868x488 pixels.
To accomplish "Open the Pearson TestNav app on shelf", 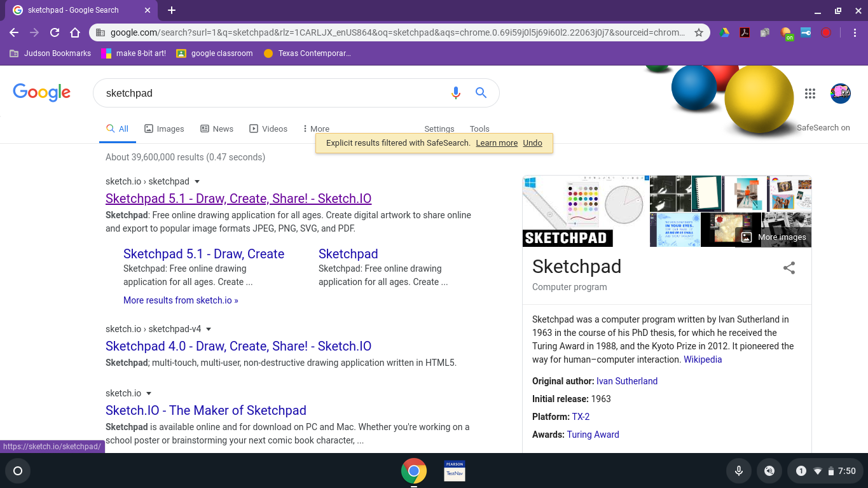I will pyautogui.click(x=455, y=471).
